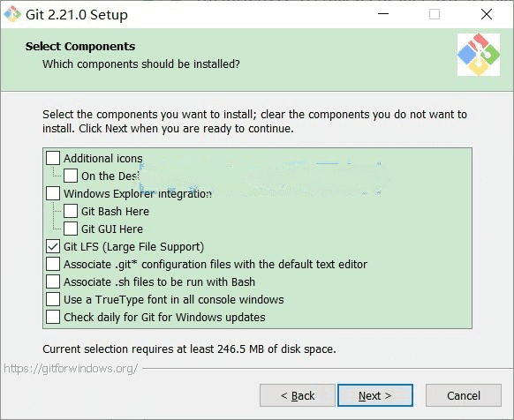
Task: Enable Associate .git* configuration files checkbox
Action: click(53, 264)
